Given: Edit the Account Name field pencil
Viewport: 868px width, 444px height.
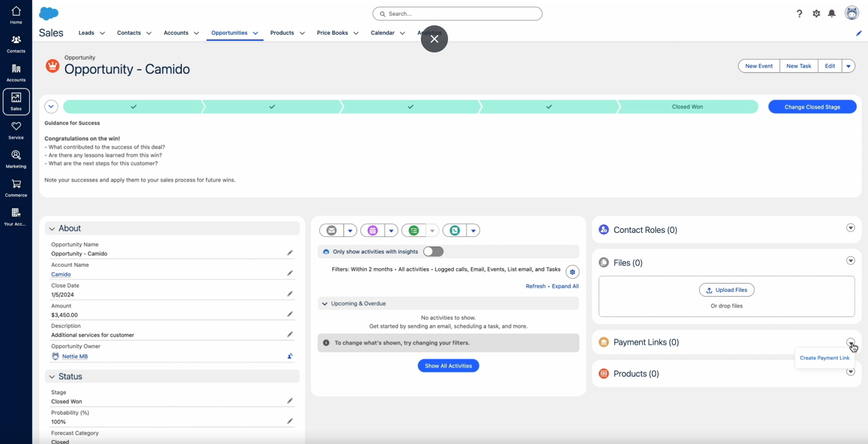Looking at the screenshot, I should pyautogui.click(x=290, y=273).
